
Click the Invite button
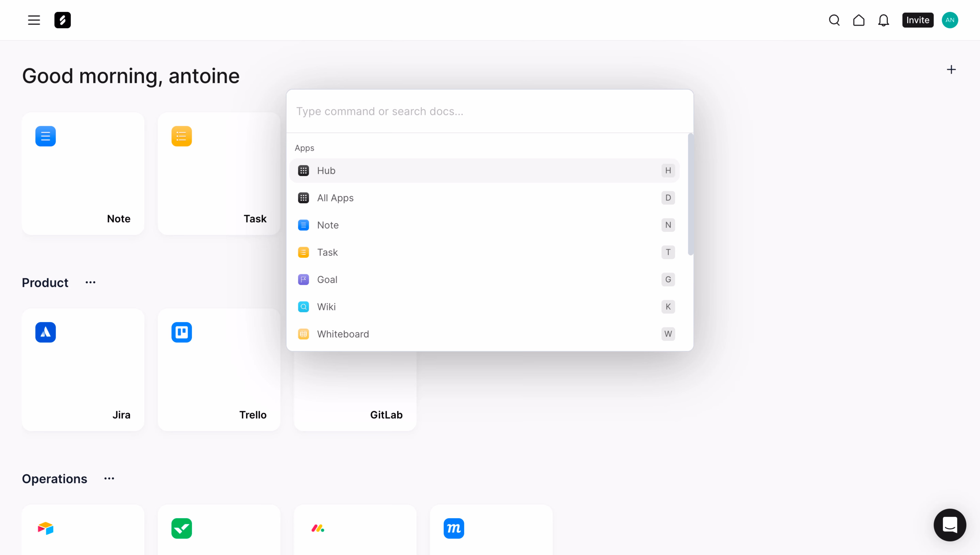pyautogui.click(x=918, y=20)
